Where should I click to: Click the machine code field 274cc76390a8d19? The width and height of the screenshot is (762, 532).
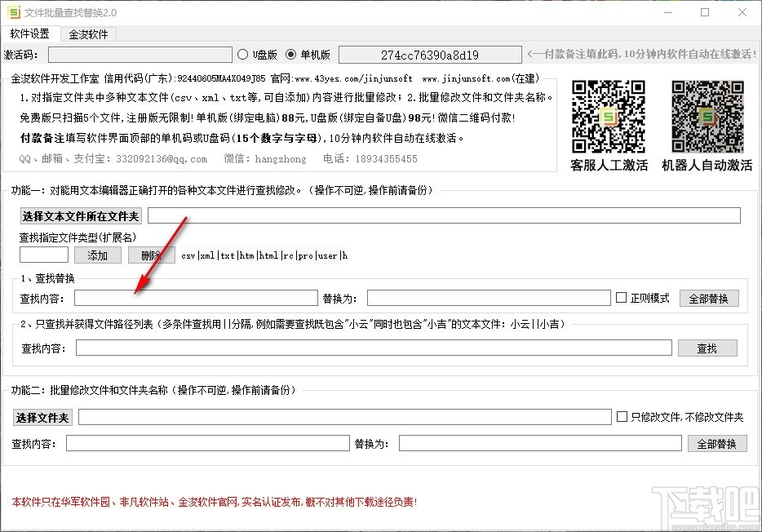(x=430, y=55)
